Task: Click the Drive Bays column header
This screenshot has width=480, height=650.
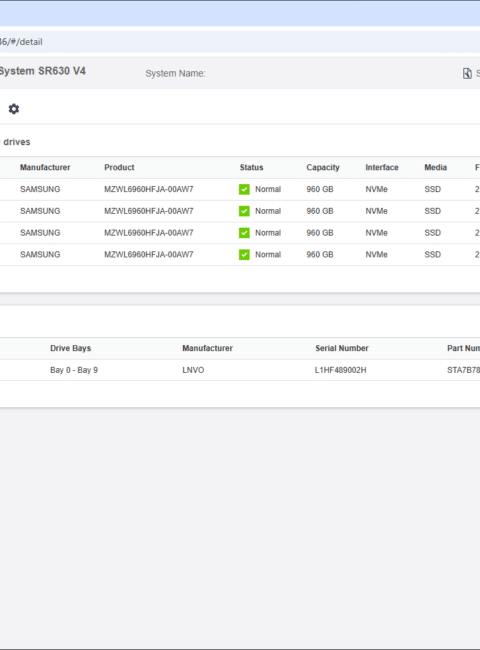Action: (70, 348)
